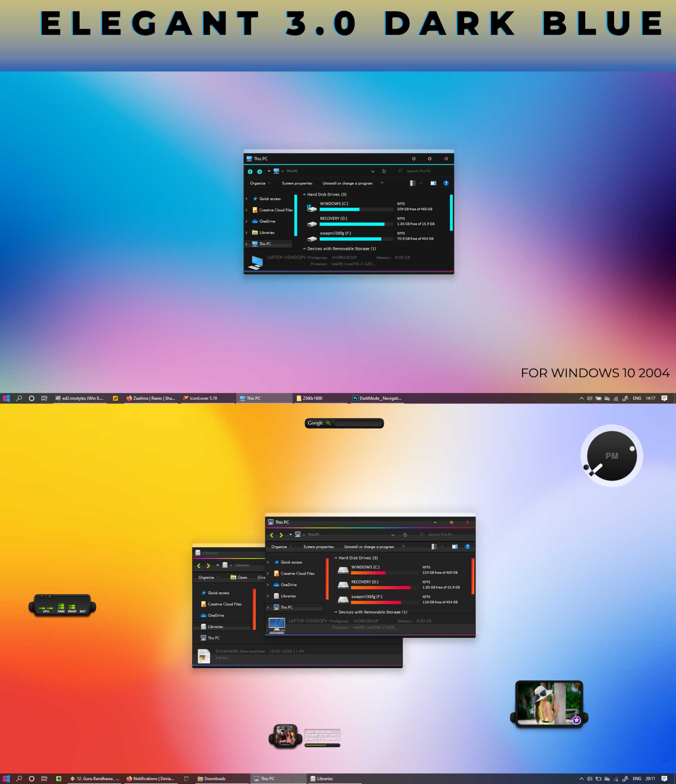676x784 pixels.
Task: Click the RECOVERY (D:) orange usage bar
Action: (x=380, y=588)
